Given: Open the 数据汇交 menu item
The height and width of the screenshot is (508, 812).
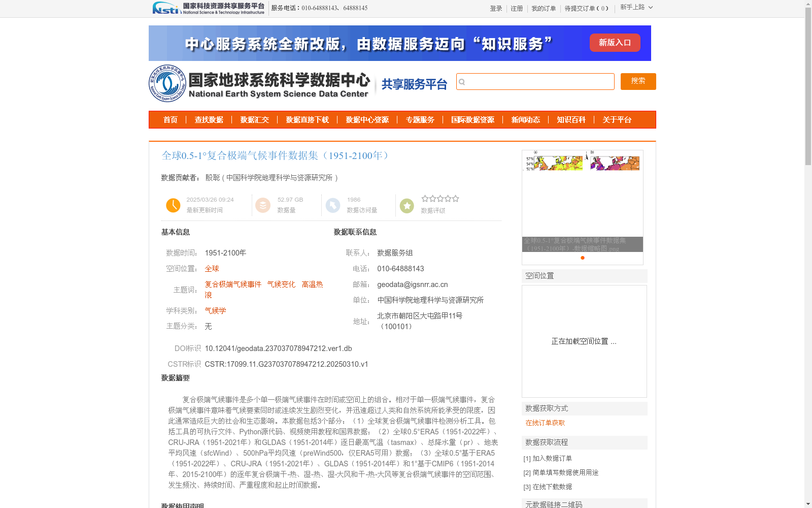Looking at the screenshot, I should (x=255, y=120).
